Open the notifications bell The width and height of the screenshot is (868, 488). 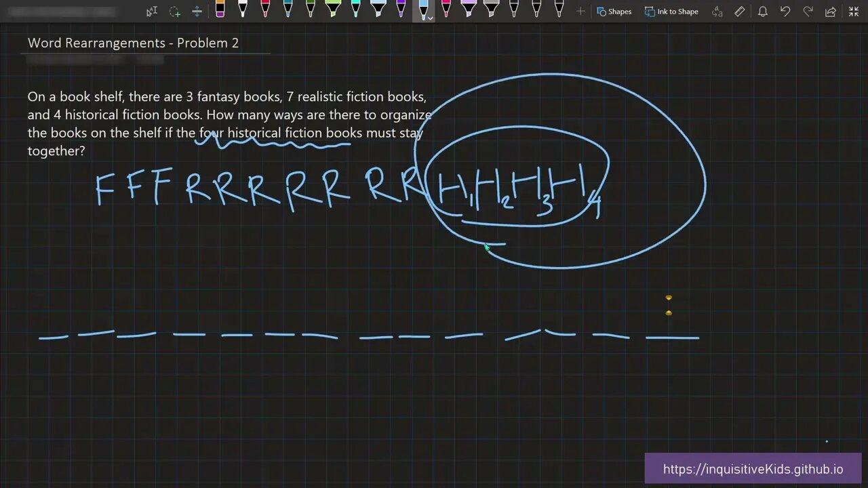point(763,11)
